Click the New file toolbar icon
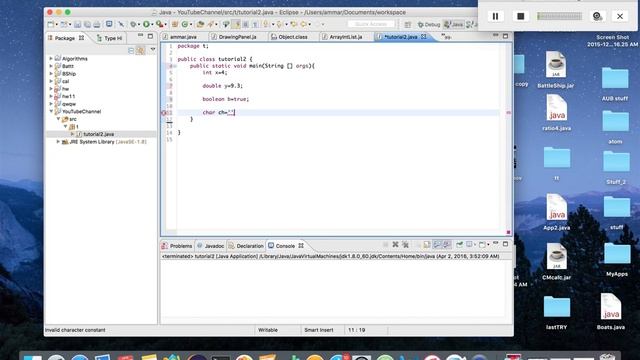Viewport: 640px width, 360px height. 51,24
